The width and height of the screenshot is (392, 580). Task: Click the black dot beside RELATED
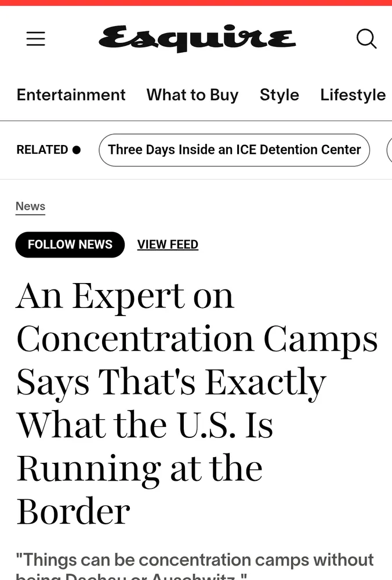77,150
